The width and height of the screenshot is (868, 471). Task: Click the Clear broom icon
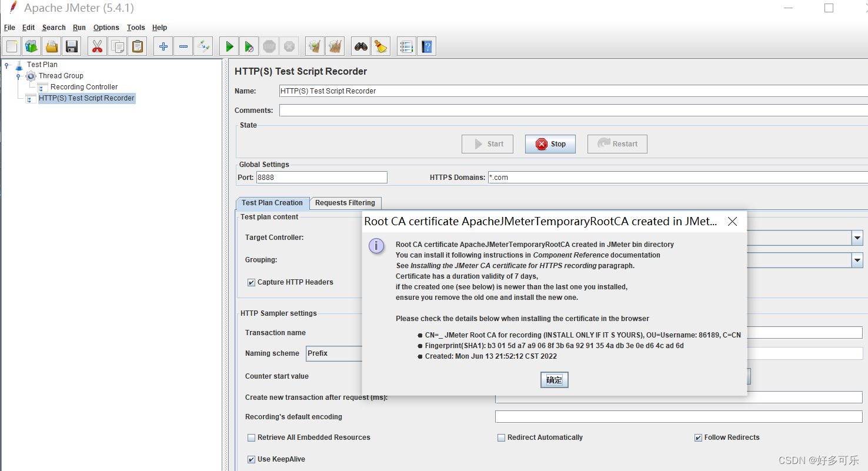315,46
